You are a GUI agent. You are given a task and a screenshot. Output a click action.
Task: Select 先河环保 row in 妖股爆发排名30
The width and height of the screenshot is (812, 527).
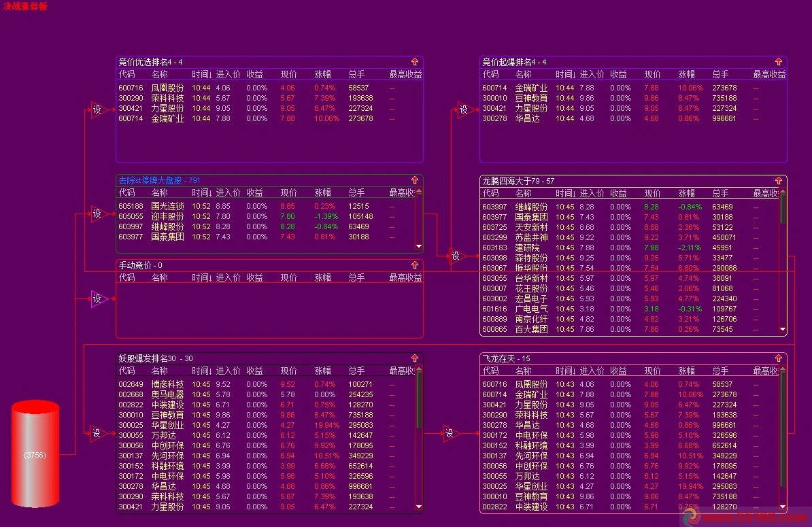tap(266, 456)
